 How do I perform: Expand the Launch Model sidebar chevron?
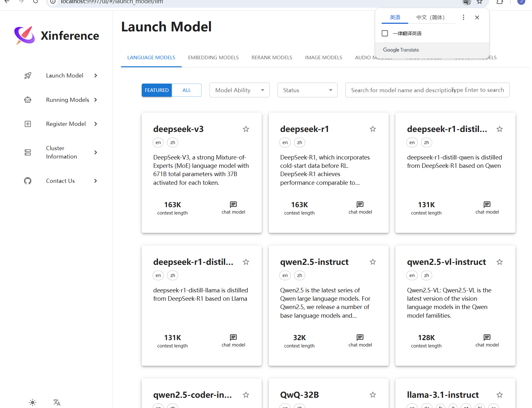95,76
